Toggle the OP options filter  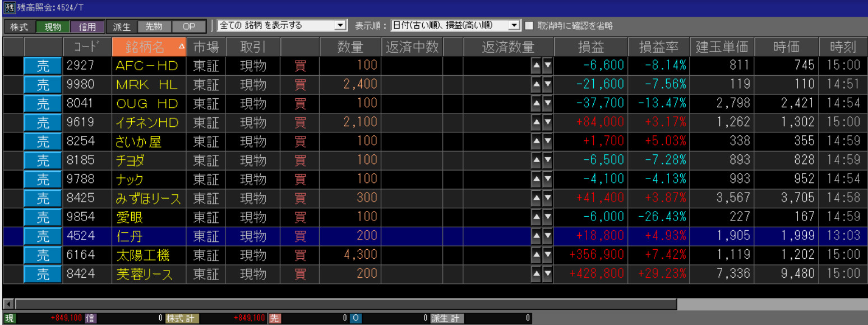188,26
